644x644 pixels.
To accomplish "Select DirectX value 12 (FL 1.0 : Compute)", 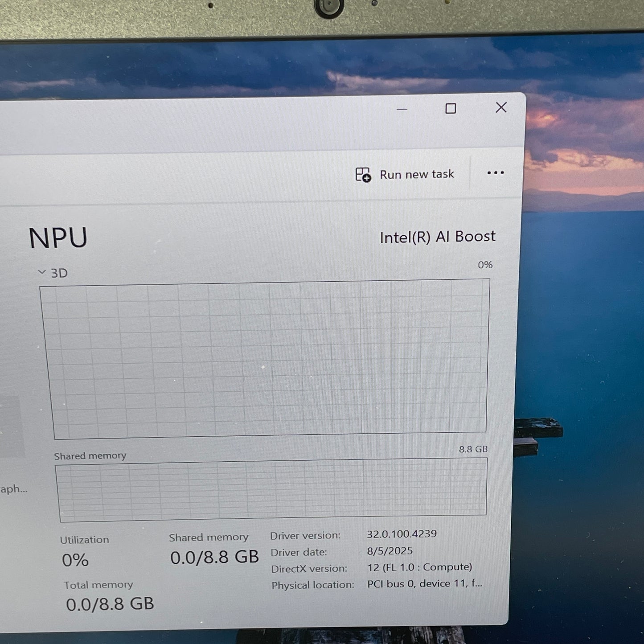I will click(x=419, y=567).
